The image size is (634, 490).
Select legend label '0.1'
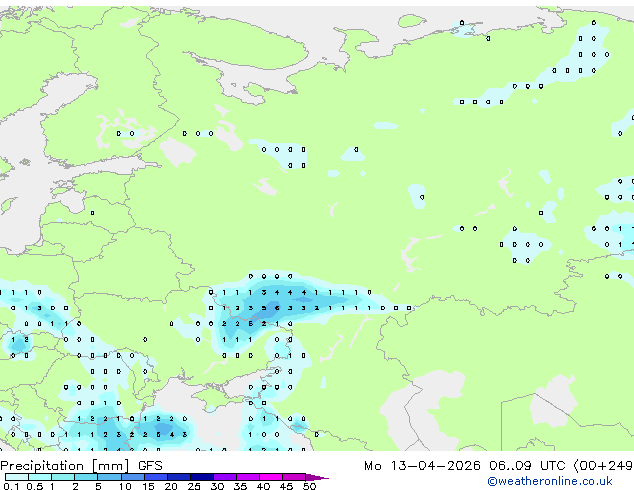(x=11, y=486)
